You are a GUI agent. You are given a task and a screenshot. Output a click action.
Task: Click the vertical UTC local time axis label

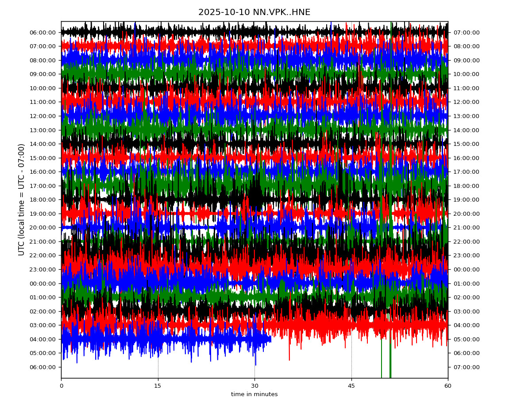(22, 199)
